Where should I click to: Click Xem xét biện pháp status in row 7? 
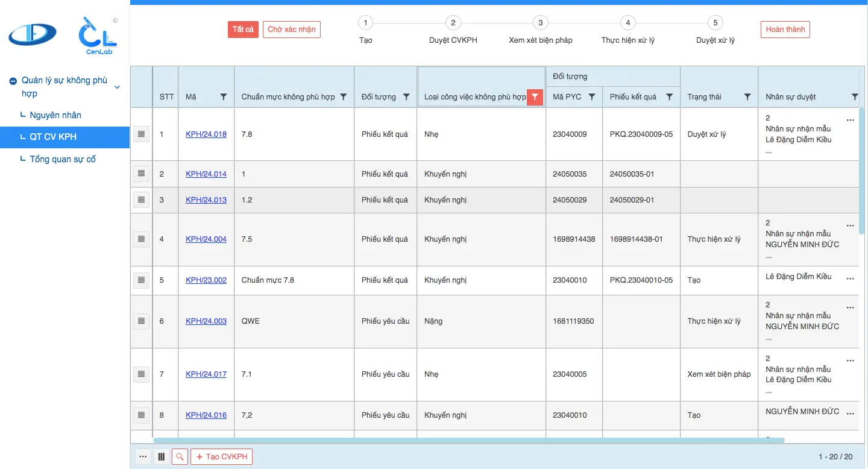[719, 374]
